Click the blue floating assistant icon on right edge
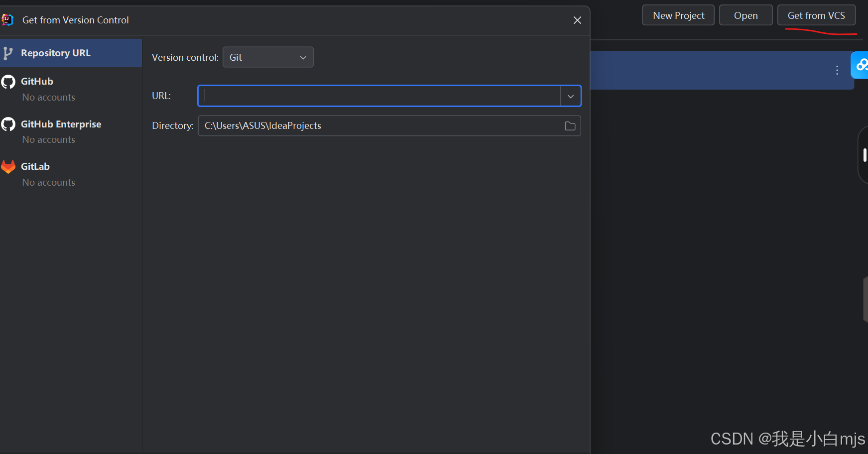 pos(860,65)
